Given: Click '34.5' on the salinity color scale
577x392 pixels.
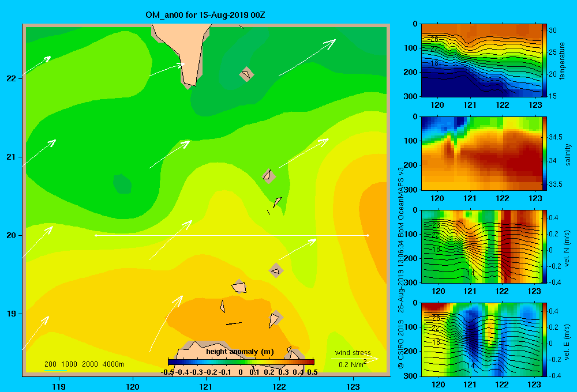Looking at the screenshot, I should click(x=555, y=137).
